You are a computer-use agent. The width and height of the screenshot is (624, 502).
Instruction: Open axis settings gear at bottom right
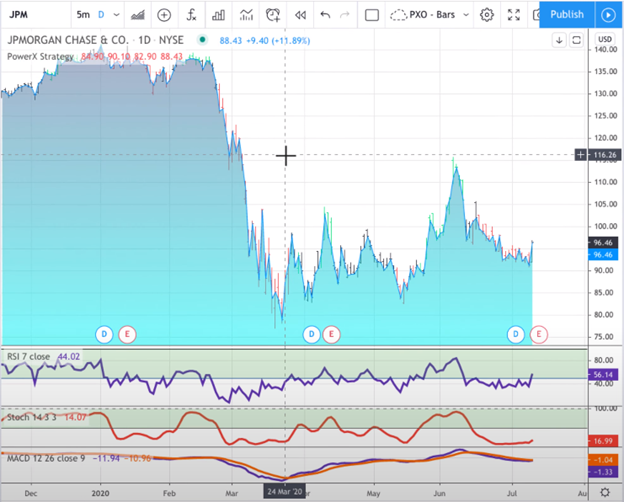605,492
